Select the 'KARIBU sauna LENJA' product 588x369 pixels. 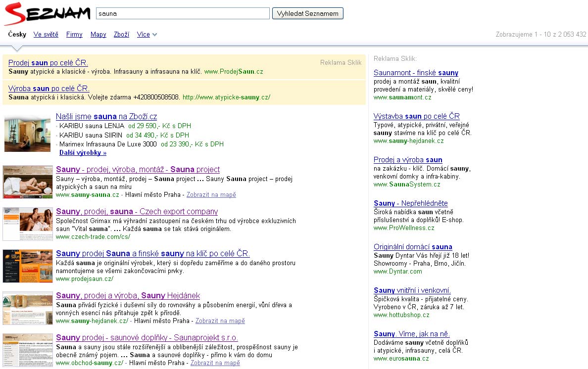92,126
